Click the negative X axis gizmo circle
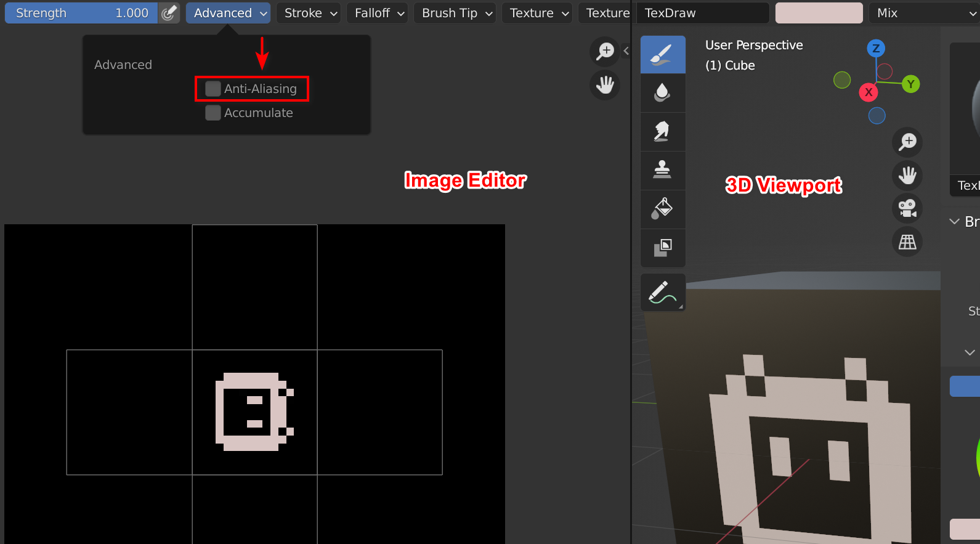 click(x=885, y=71)
